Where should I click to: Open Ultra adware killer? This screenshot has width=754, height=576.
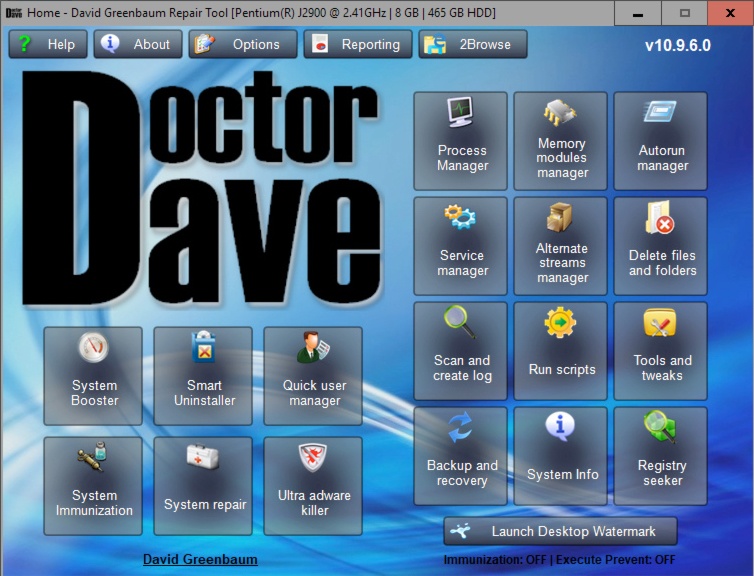coord(314,486)
